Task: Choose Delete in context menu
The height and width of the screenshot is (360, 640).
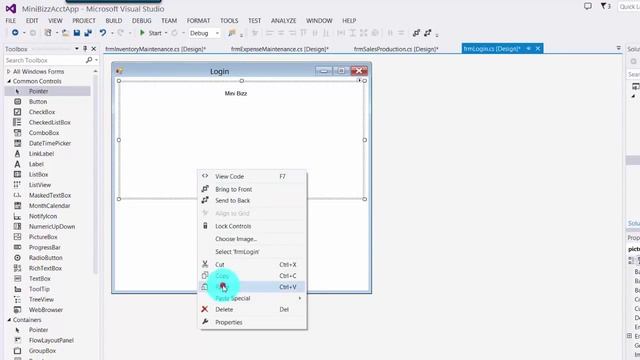Action: click(252, 309)
